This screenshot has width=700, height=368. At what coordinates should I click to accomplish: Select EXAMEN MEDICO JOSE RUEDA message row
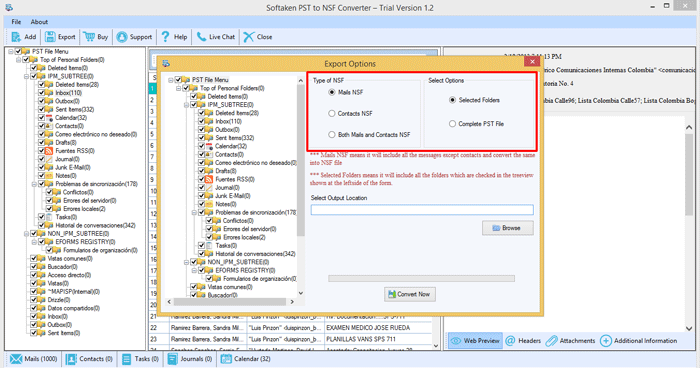291,328
